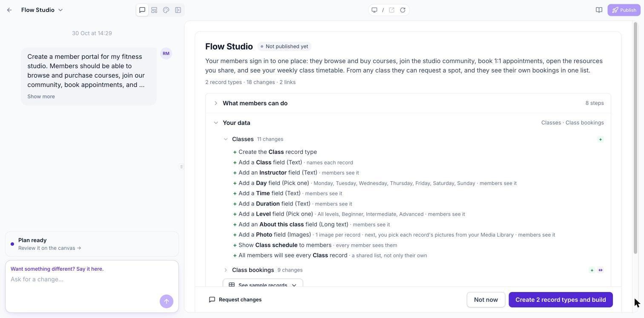This screenshot has height=318, width=644.
Task: Click the Not now button
Action: [x=486, y=300]
